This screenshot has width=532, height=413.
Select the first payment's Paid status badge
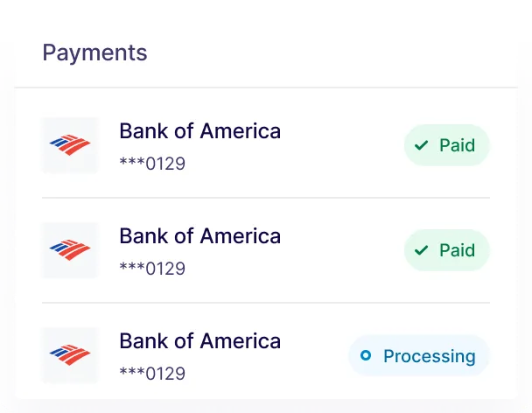[446, 145]
